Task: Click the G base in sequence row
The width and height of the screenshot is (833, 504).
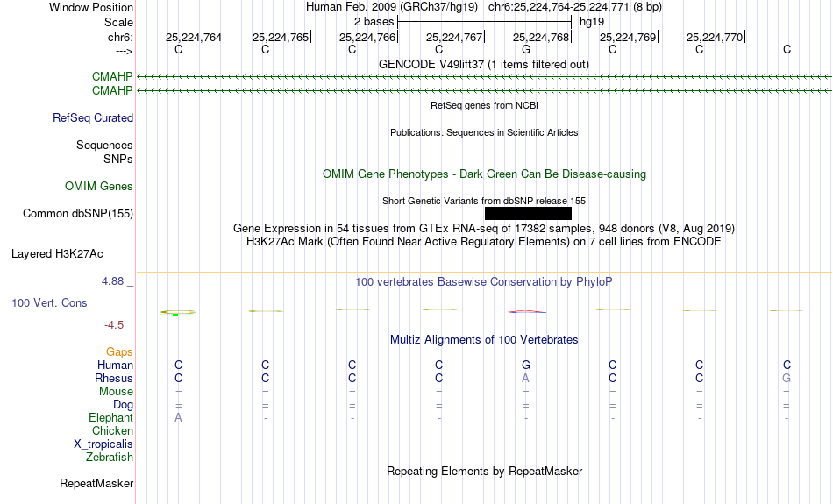Action: [x=525, y=49]
